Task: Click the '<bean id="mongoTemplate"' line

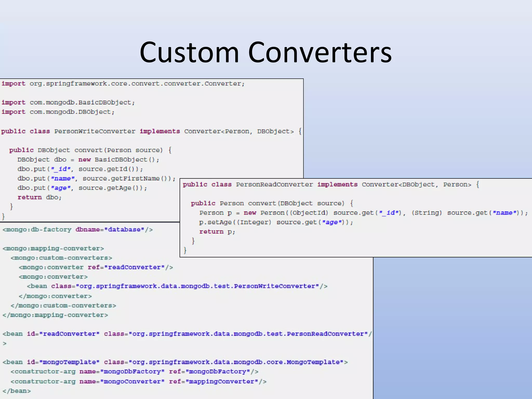Action: pos(175,362)
